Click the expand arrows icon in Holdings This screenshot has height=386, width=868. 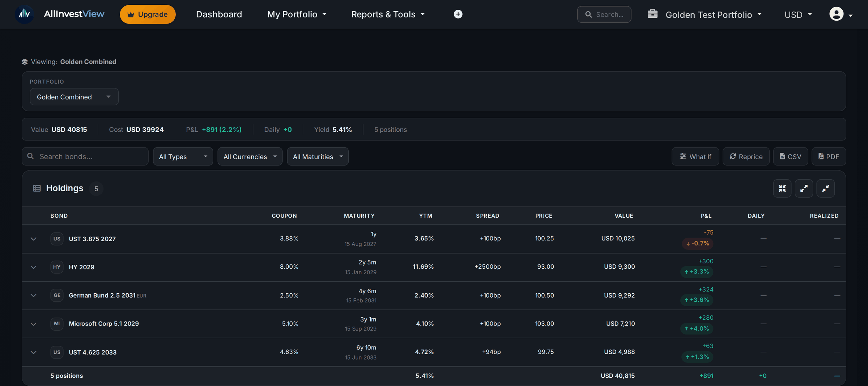tap(804, 188)
